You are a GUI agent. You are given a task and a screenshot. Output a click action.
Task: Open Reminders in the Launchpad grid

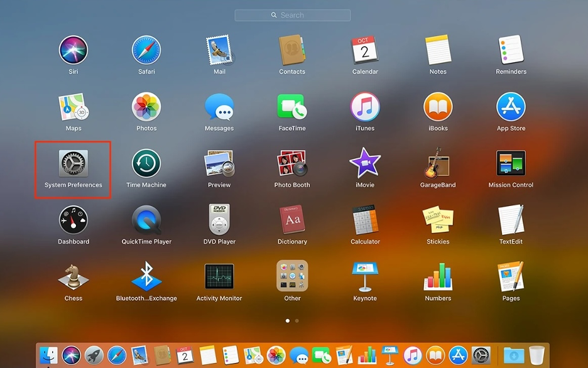pos(511,50)
